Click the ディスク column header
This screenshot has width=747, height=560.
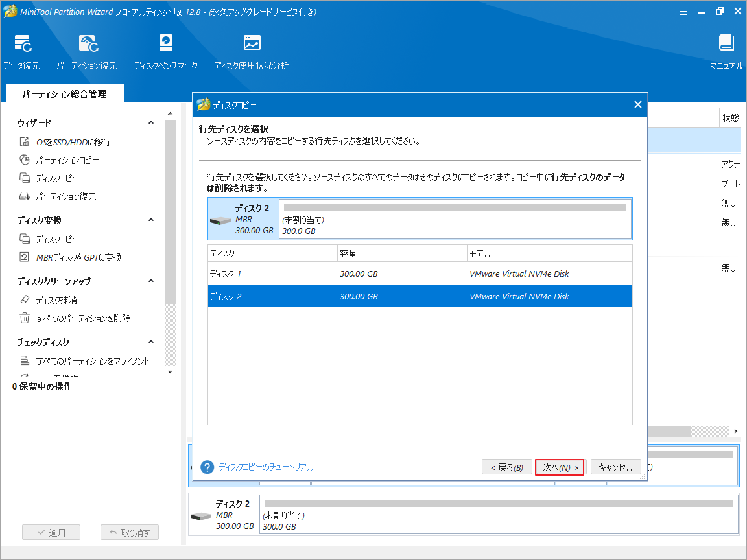coord(272,253)
